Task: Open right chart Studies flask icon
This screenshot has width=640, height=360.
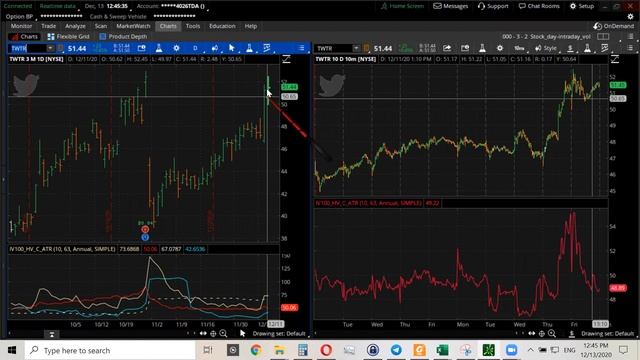Action: coord(482,48)
